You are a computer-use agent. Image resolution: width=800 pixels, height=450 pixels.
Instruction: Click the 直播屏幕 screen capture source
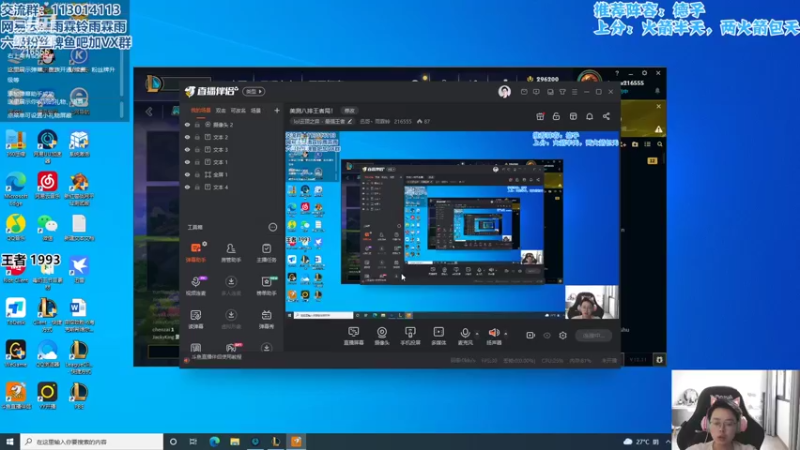coord(354,336)
